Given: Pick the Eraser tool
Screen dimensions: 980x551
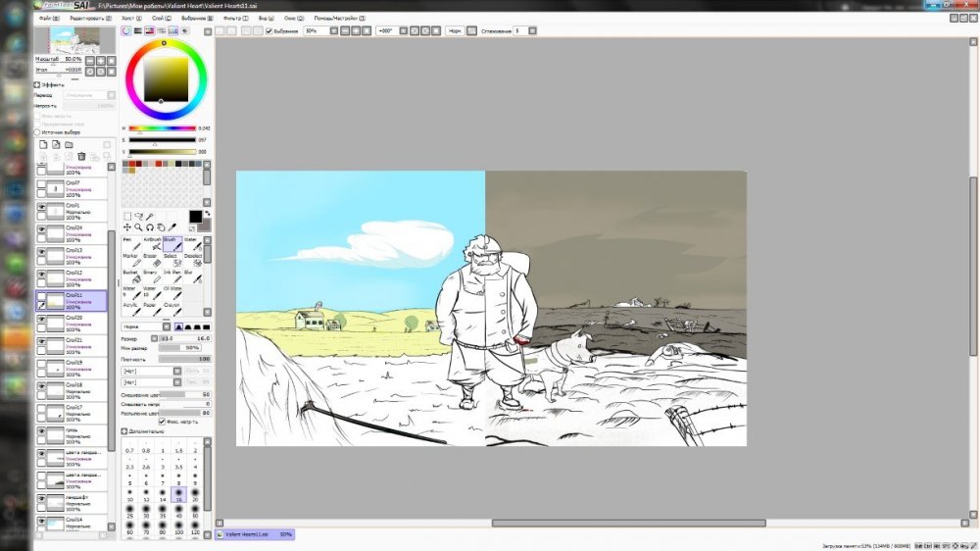Looking at the screenshot, I should 155,262.
